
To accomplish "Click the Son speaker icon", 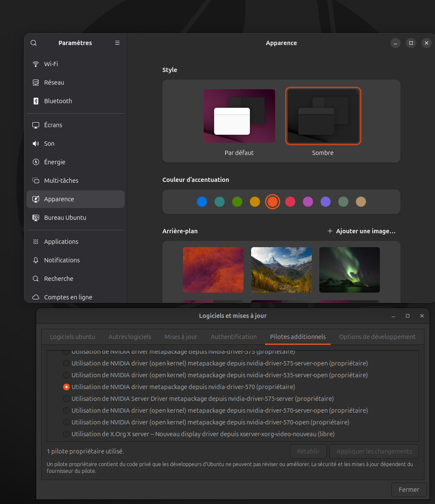I will point(36,144).
